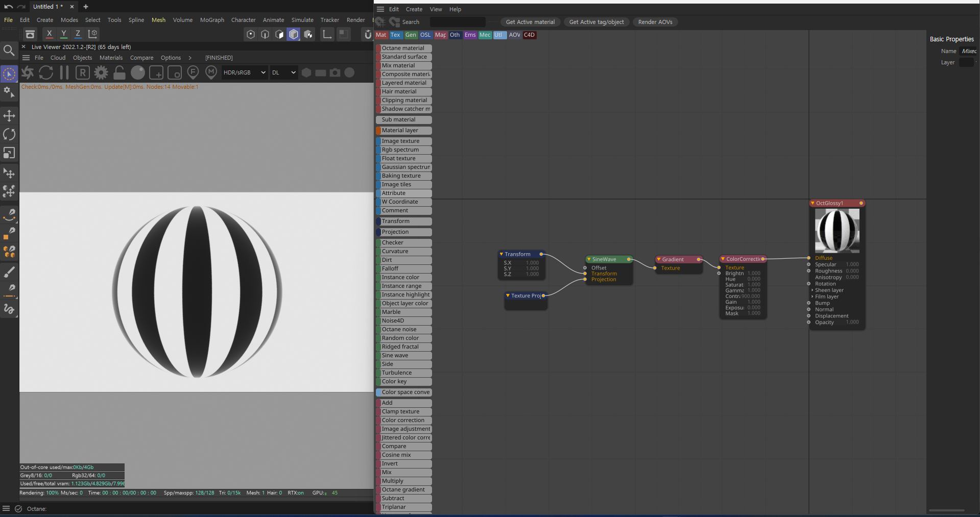
Task: Toggle Z axis lock
Action: tap(78, 34)
